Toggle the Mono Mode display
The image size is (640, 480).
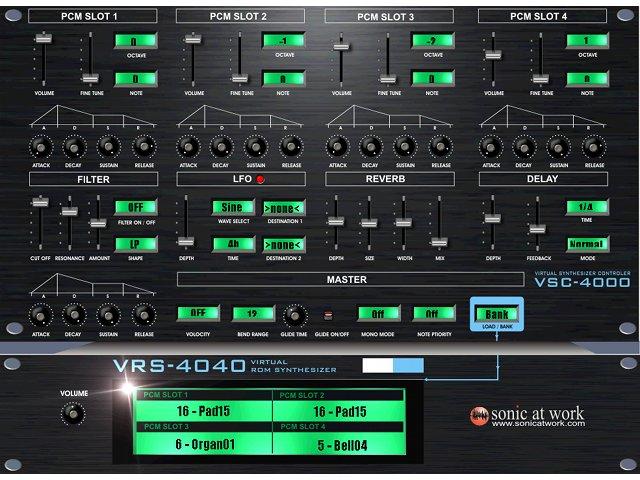378,313
